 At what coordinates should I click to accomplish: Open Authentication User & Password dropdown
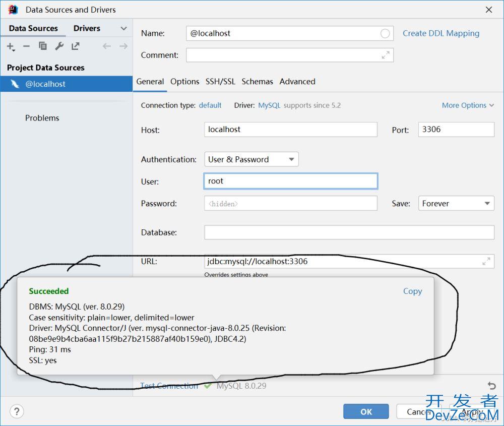251,159
